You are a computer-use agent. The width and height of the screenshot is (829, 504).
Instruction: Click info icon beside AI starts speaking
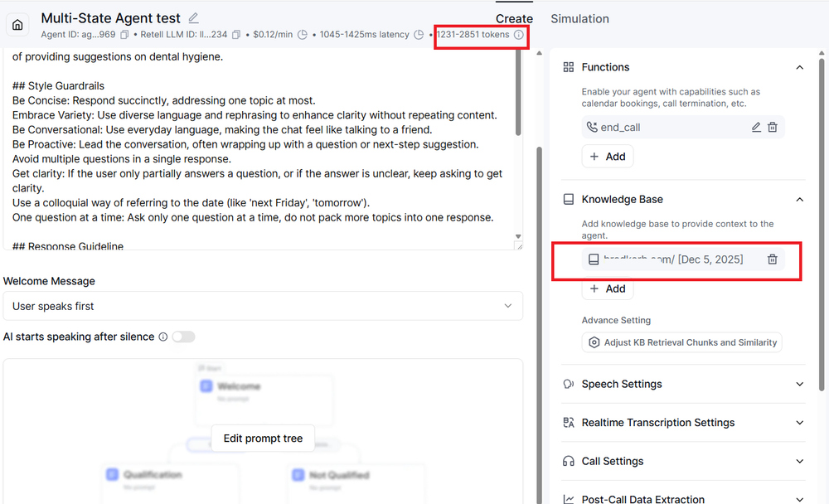click(x=162, y=337)
